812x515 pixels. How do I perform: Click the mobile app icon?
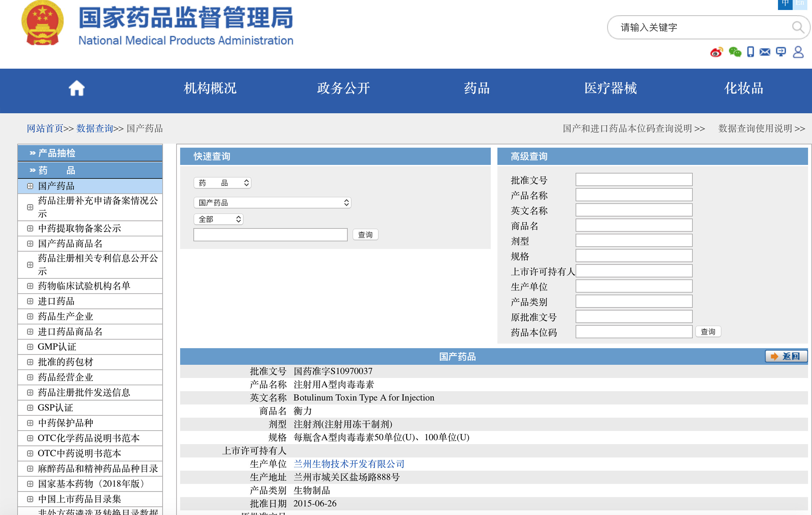(x=751, y=52)
